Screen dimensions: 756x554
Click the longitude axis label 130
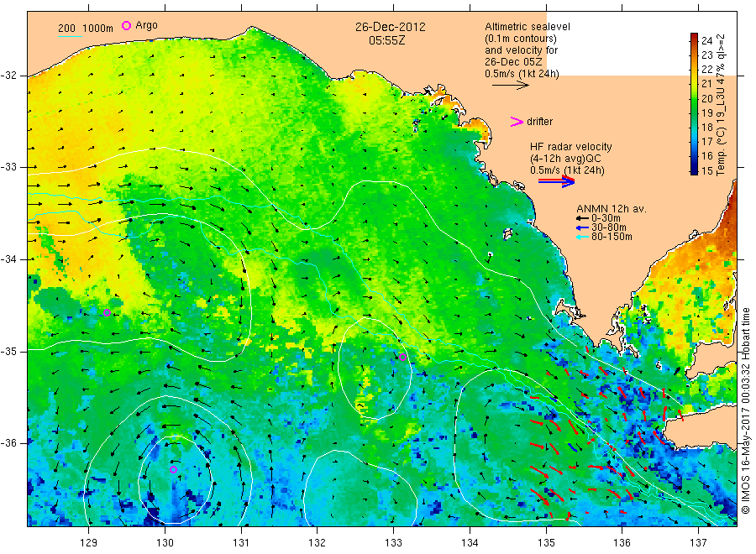point(165,543)
